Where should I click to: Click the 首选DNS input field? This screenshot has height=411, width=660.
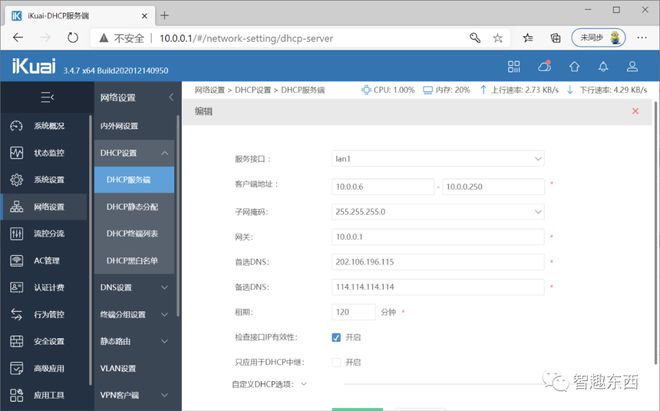(x=437, y=261)
